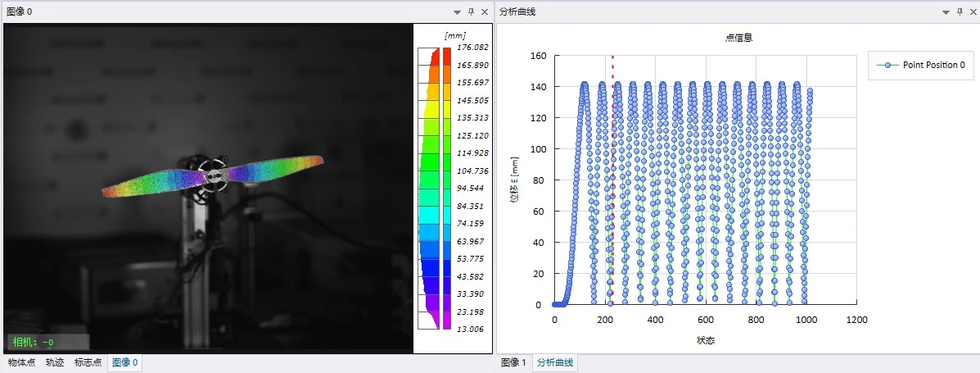The width and height of the screenshot is (980, 373).
Task: Click the chart title 点信息
Action: pyautogui.click(x=738, y=38)
